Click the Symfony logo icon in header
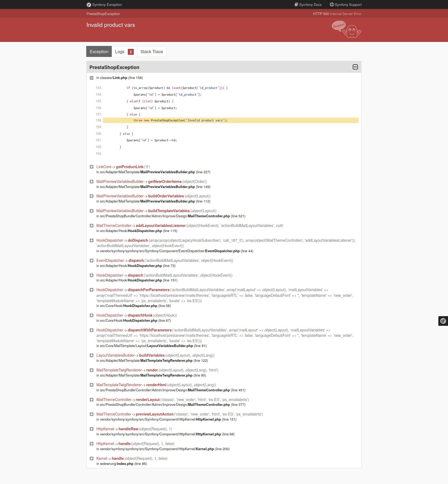The height and width of the screenshot is (484, 448). click(89, 5)
